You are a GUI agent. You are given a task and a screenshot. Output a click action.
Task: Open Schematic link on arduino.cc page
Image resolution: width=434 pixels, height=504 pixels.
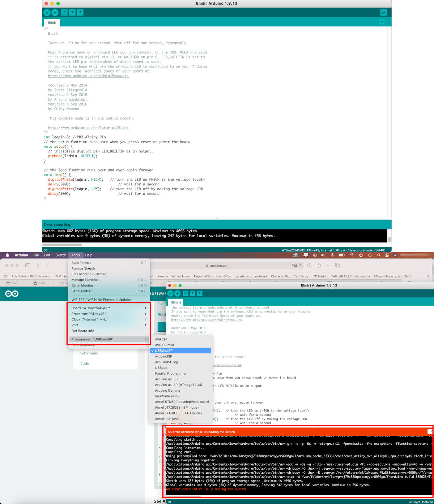[89, 353]
